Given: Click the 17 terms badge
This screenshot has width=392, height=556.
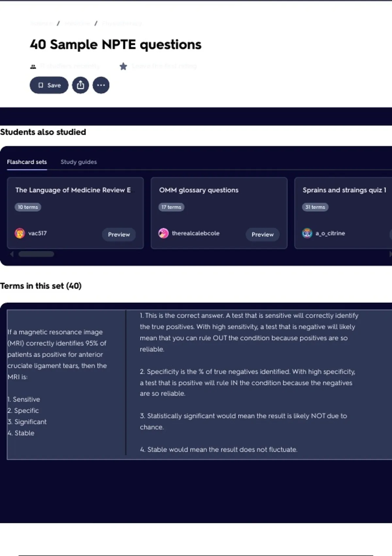Looking at the screenshot, I should 171,207.
